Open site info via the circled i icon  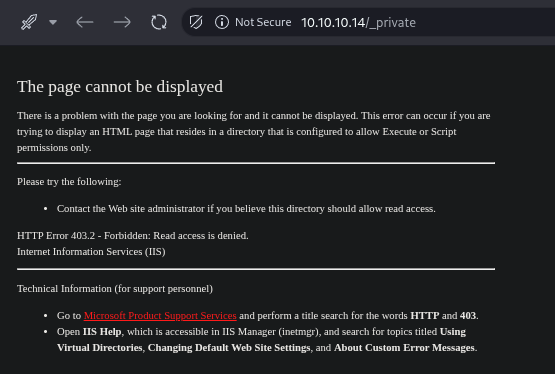point(222,22)
